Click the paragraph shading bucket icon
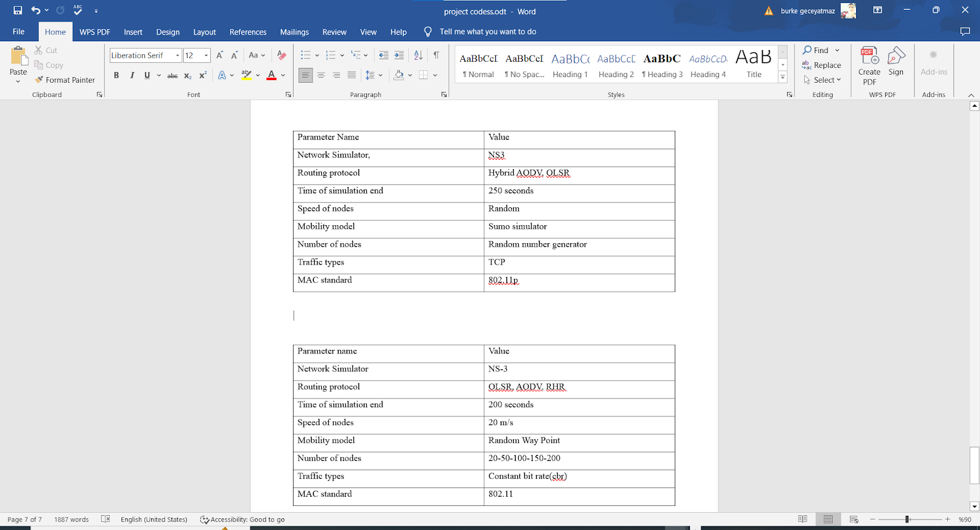 click(398, 75)
